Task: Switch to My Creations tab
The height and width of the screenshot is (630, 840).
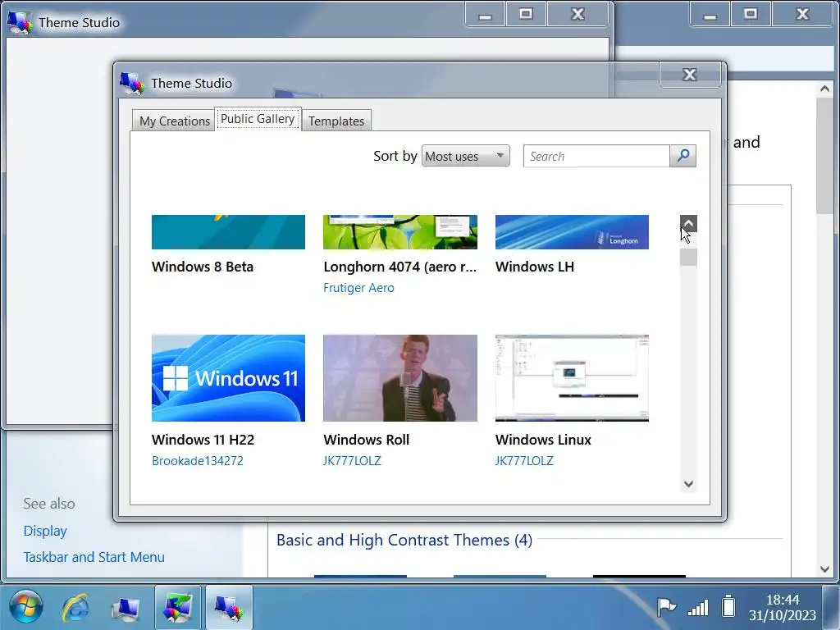Action: click(174, 121)
